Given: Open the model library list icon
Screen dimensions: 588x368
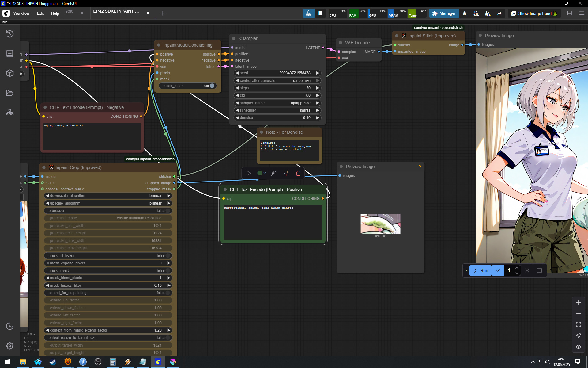Looking at the screenshot, I should [10, 53].
